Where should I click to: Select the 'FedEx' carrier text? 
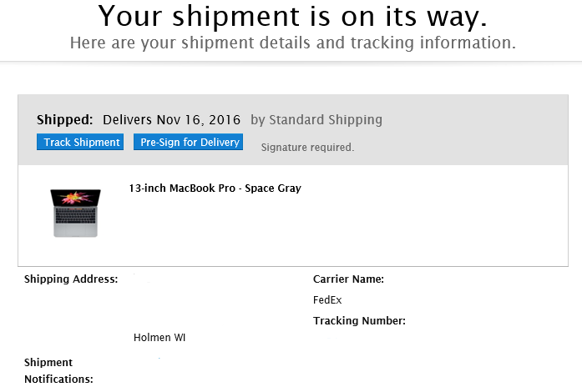(x=327, y=299)
